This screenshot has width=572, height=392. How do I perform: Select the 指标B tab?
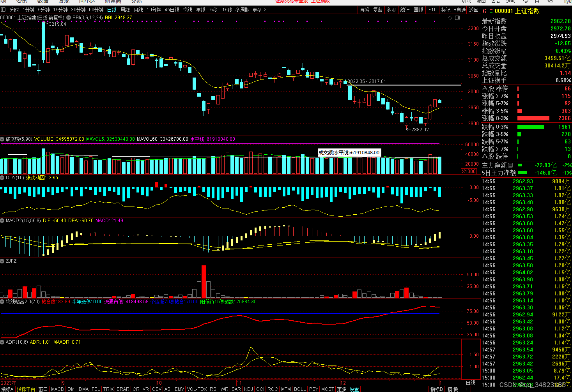click(436, 389)
